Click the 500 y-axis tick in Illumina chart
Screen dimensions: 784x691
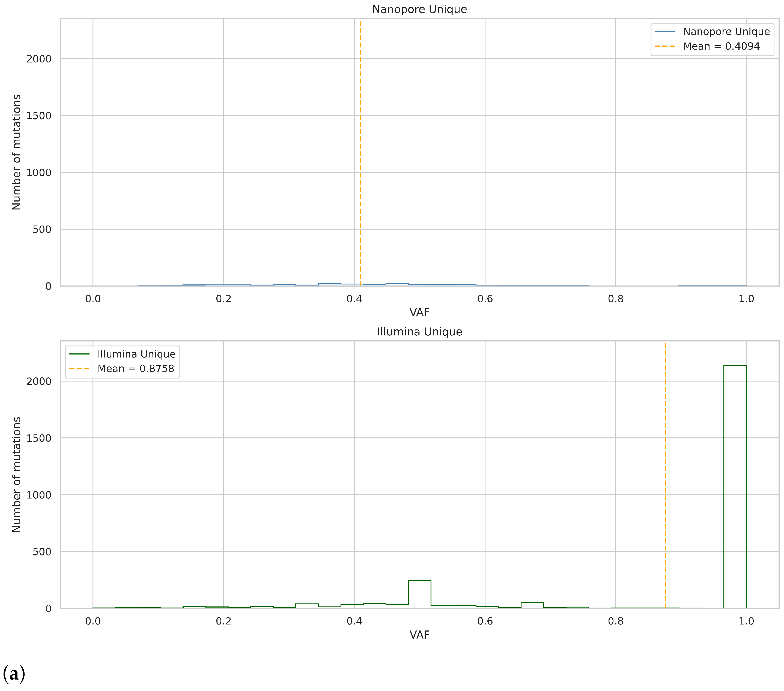42,552
